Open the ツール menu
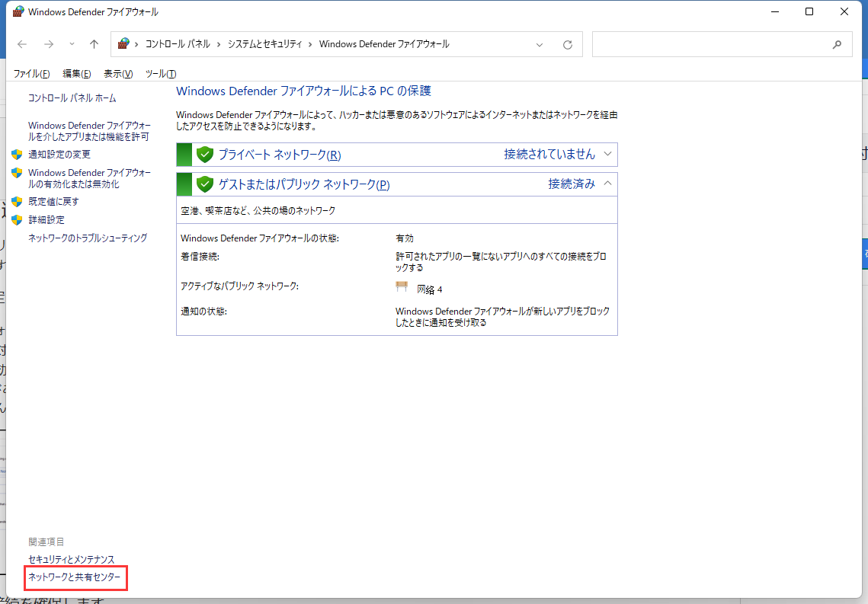 point(160,73)
